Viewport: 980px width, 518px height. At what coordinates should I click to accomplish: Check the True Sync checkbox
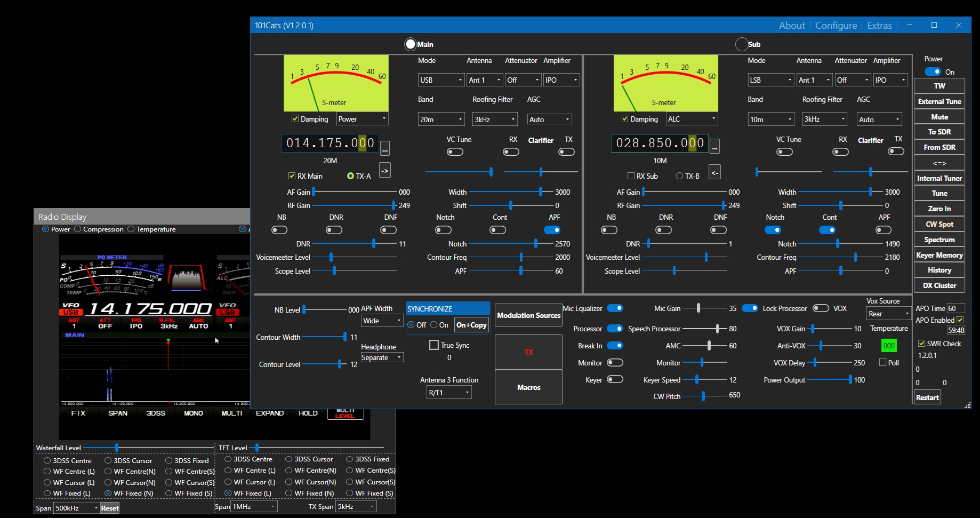[x=434, y=345]
